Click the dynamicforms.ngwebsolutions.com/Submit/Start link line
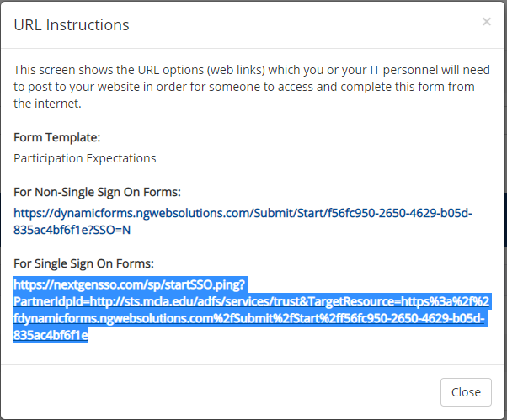 (243, 213)
